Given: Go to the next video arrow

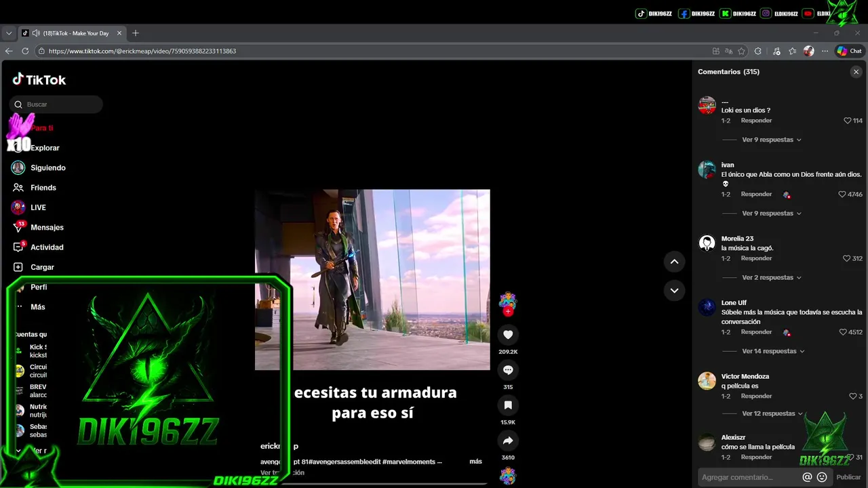Looking at the screenshot, I should point(674,290).
